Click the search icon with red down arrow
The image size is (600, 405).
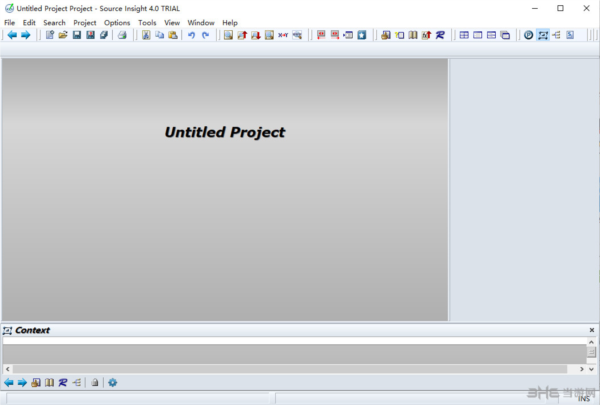coord(256,35)
